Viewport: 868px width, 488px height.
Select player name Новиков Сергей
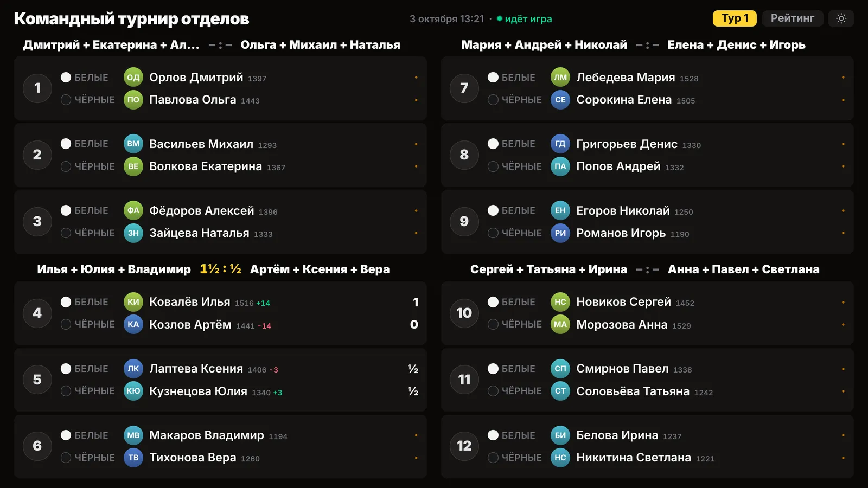623,302
